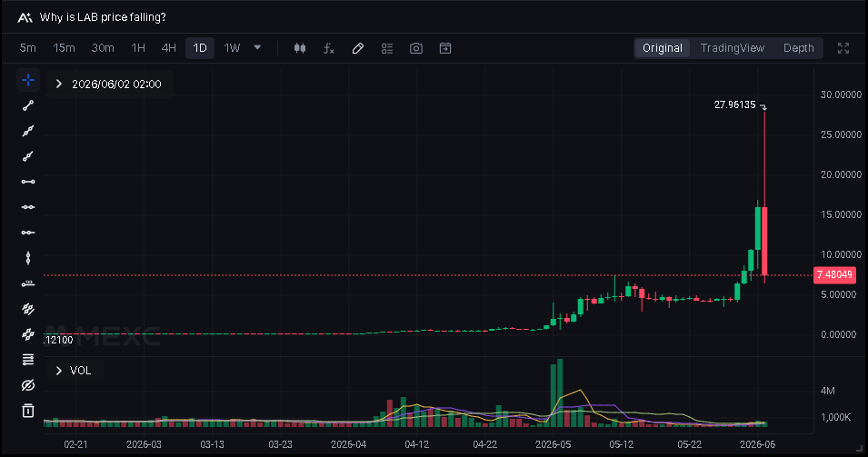Switch to 5m timeframe
Image resolution: width=868 pixels, height=457 pixels.
coord(27,48)
